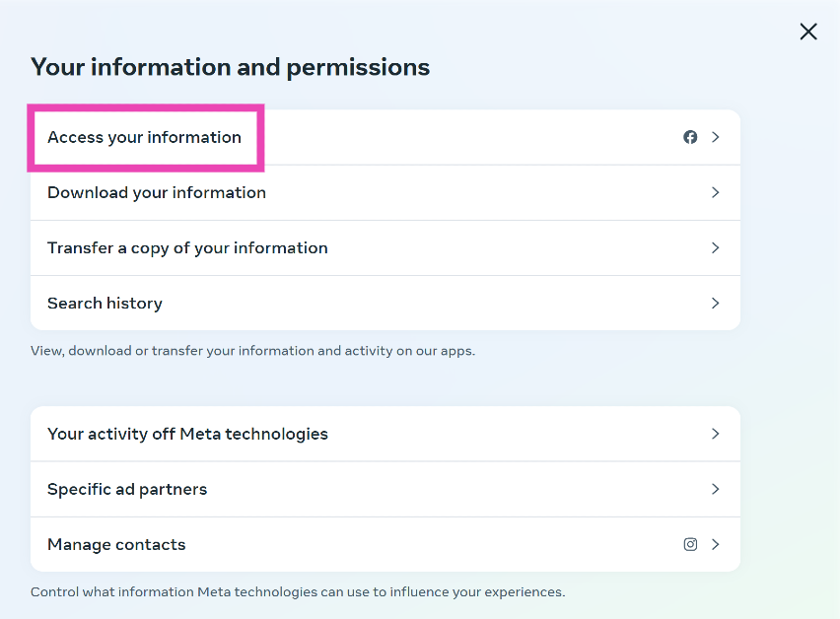
Task: Click the 'Control what information Meta' description text
Action: 298,592
